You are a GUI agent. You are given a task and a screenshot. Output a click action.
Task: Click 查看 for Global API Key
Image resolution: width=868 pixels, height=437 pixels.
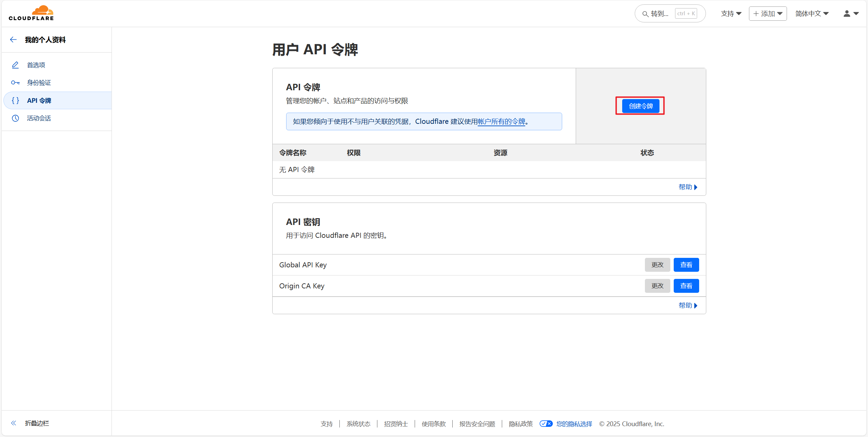[686, 265]
